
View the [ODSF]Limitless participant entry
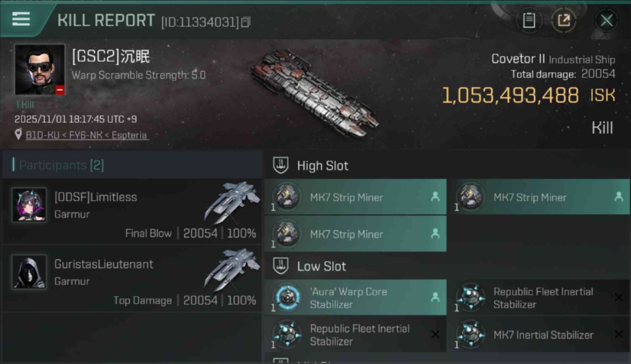pos(132,211)
